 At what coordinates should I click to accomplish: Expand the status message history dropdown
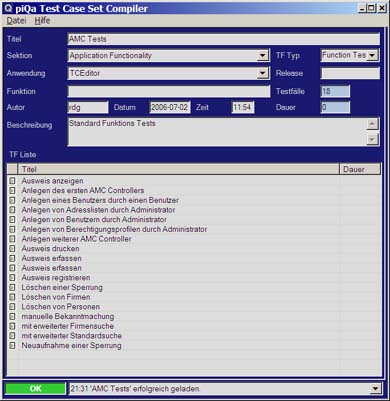pyautogui.click(x=375, y=389)
